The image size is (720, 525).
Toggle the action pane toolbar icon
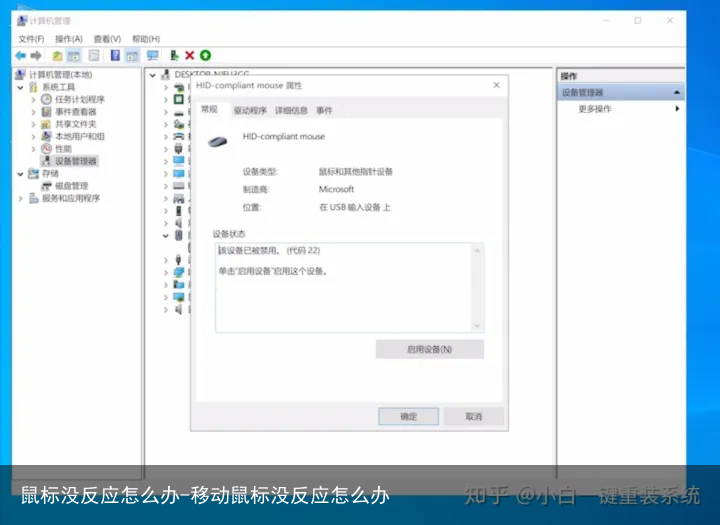(132, 56)
